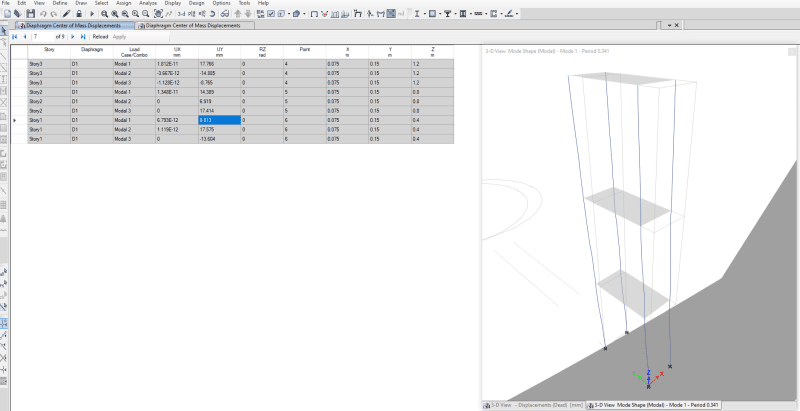The height and width of the screenshot is (411, 800).
Task: Select the Mode Shape Mode 1 bottom tab
Action: (654, 405)
